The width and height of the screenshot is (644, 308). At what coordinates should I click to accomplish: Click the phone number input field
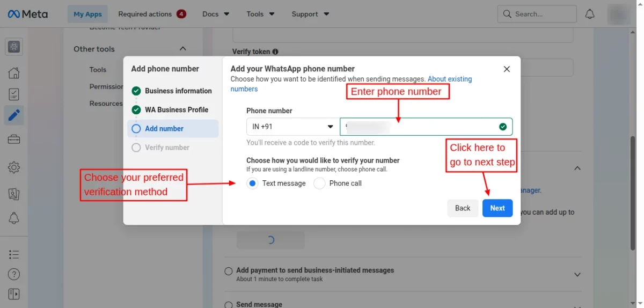click(x=426, y=127)
